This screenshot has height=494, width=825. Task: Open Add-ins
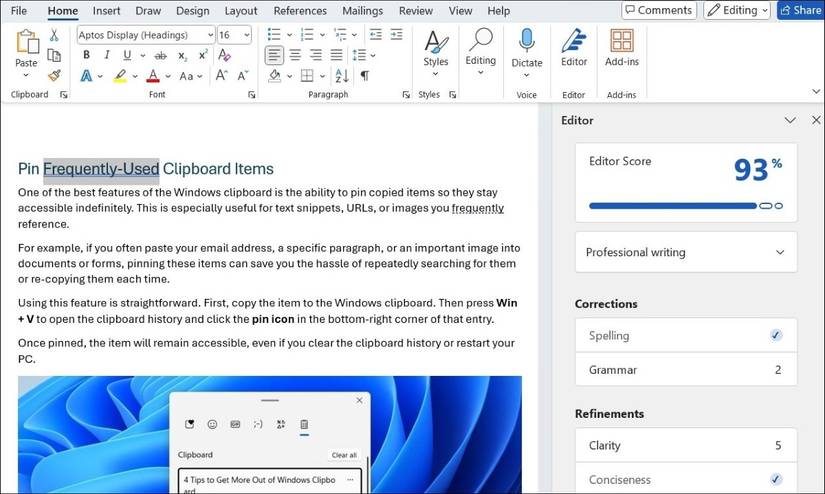pos(622,47)
